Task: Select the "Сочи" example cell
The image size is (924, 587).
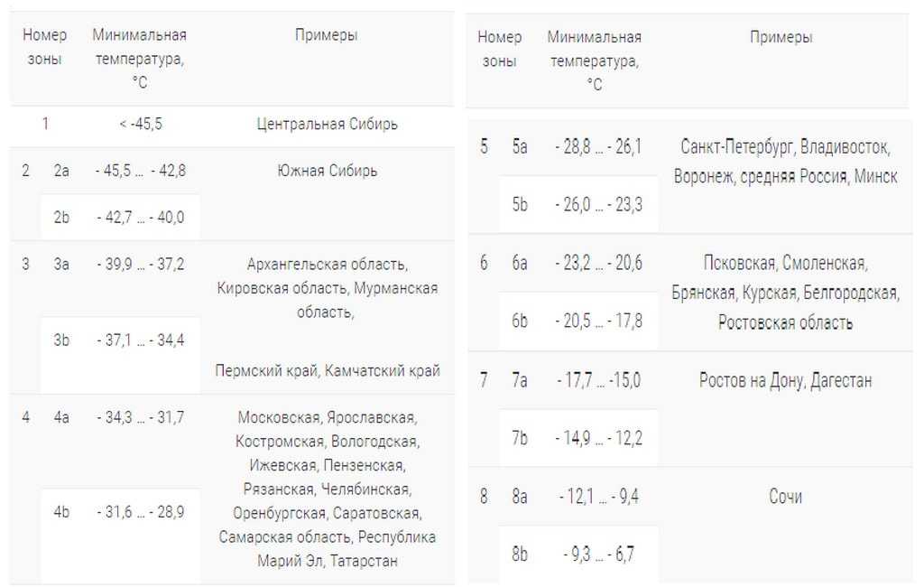Action: click(x=785, y=497)
